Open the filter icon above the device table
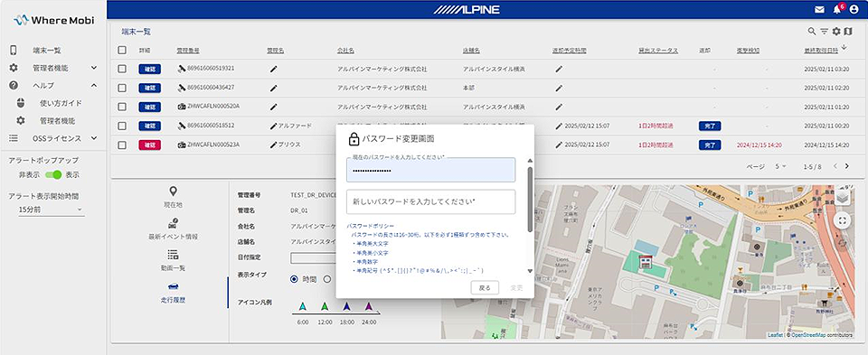Viewport: 868px width, 355px height. click(825, 32)
